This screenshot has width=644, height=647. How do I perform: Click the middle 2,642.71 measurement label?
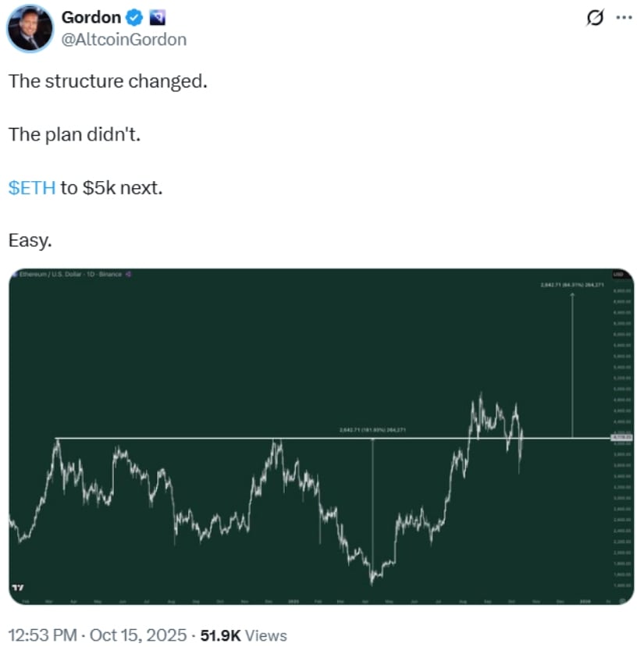click(x=373, y=430)
